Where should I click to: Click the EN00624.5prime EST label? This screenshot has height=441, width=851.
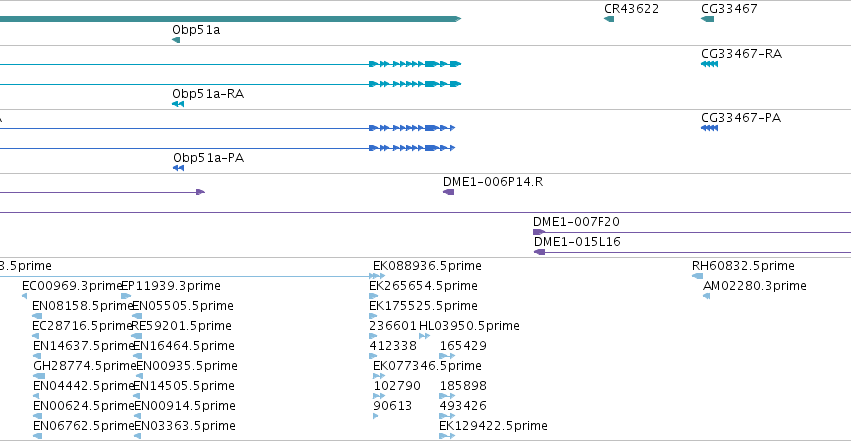tap(84, 406)
